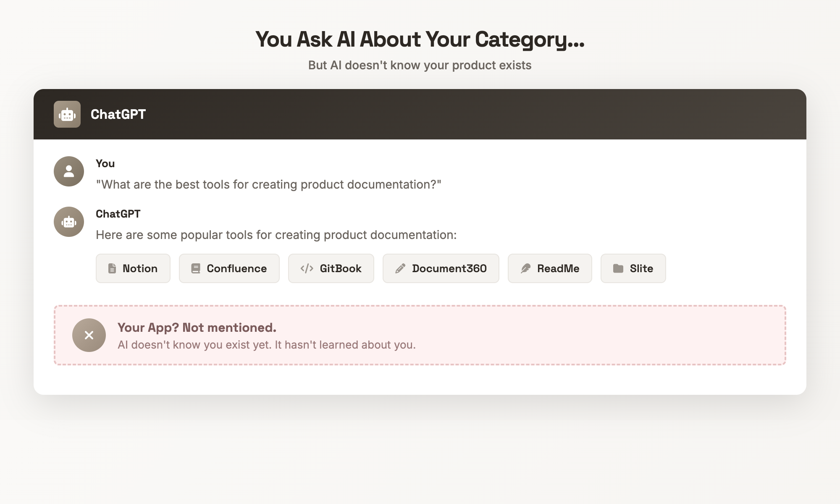
Task: Click the user's question about documentation tools
Action: [268, 184]
